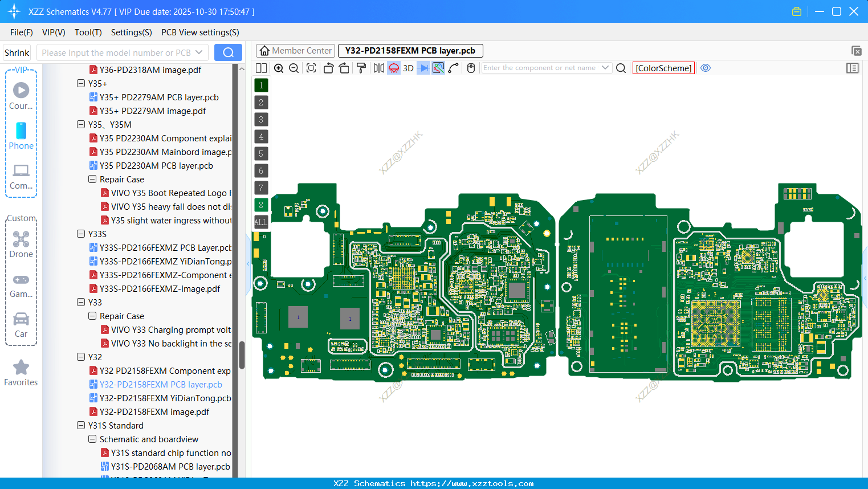868x489 pixels.
Task: Select the rotate-left tool on the toolbar
Action: click(328, 68)
